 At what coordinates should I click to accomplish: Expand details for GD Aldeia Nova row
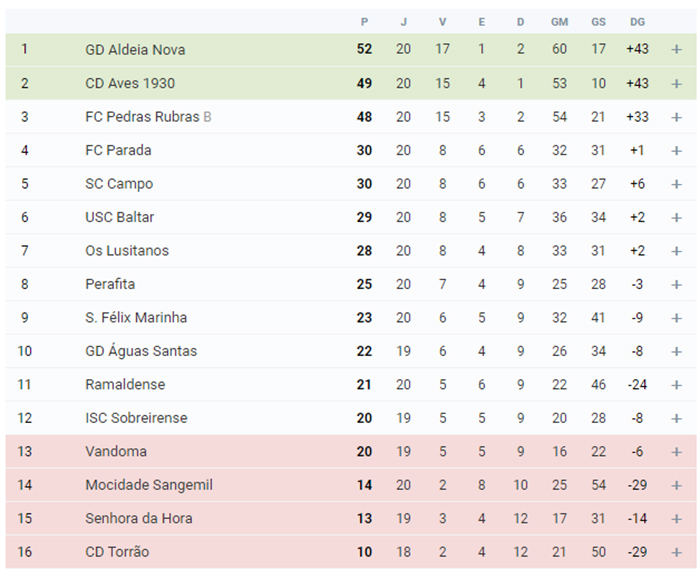(x=676, y=50)
